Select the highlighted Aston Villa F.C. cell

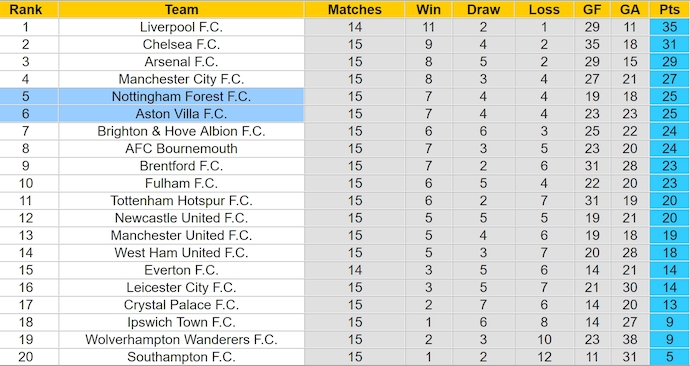(x=181, y=114)
